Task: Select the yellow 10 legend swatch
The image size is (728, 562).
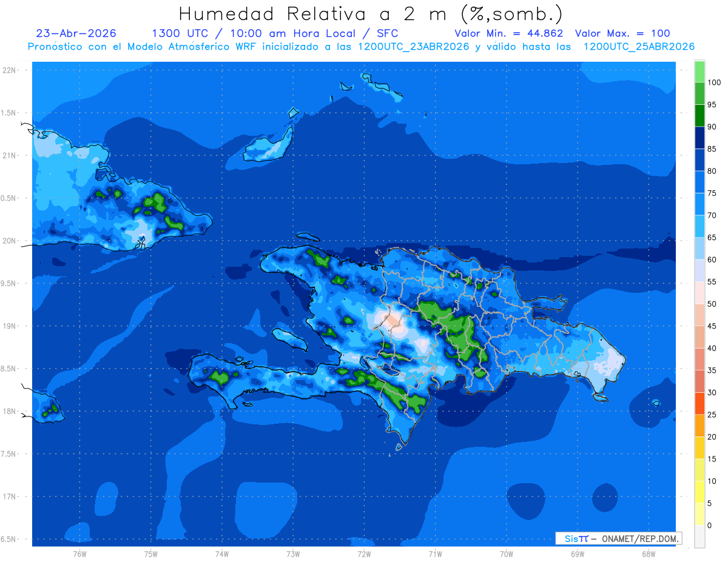Action: pos(699,470)
